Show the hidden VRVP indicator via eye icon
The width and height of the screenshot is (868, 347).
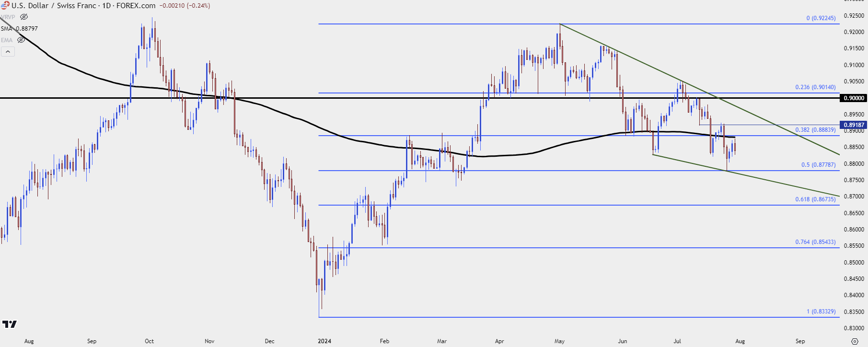pyautogui.click(x=24, y=17)
